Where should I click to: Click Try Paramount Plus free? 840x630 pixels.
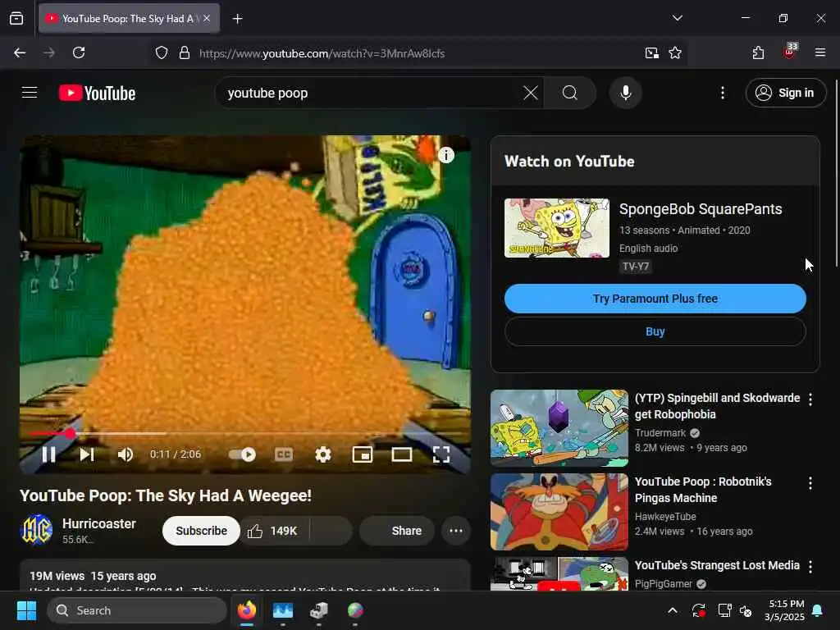(x=655, y=299)
